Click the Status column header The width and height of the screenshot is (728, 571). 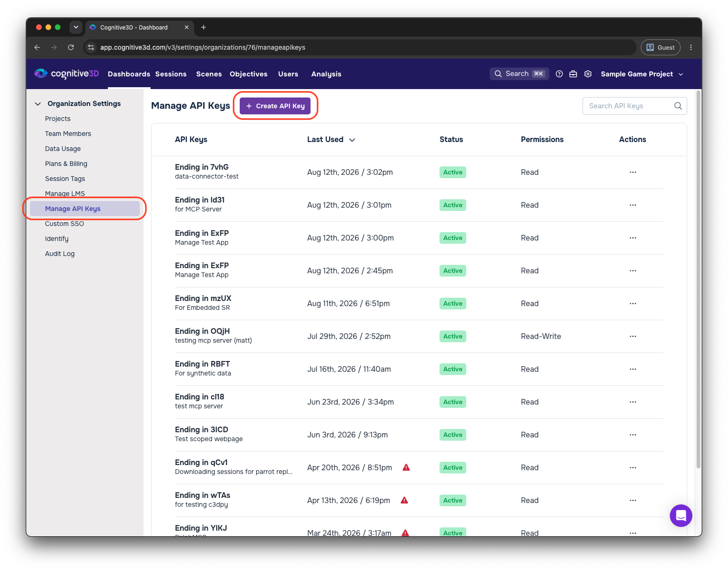pos(451,139)
